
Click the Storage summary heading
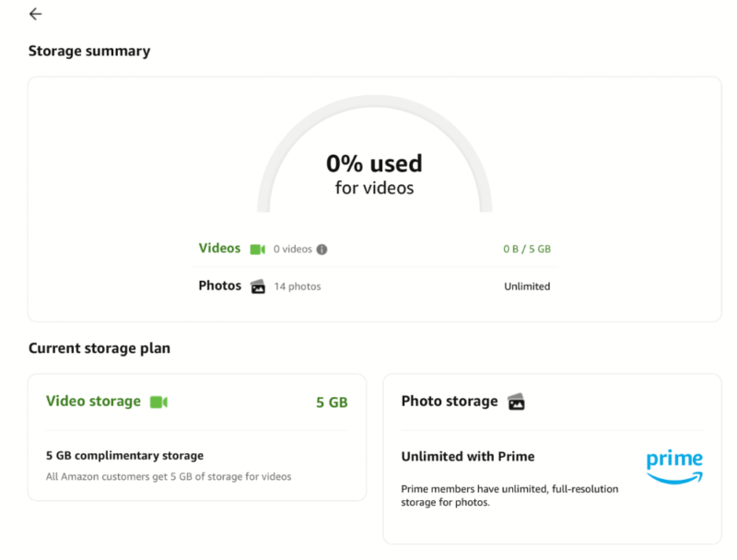88,51
